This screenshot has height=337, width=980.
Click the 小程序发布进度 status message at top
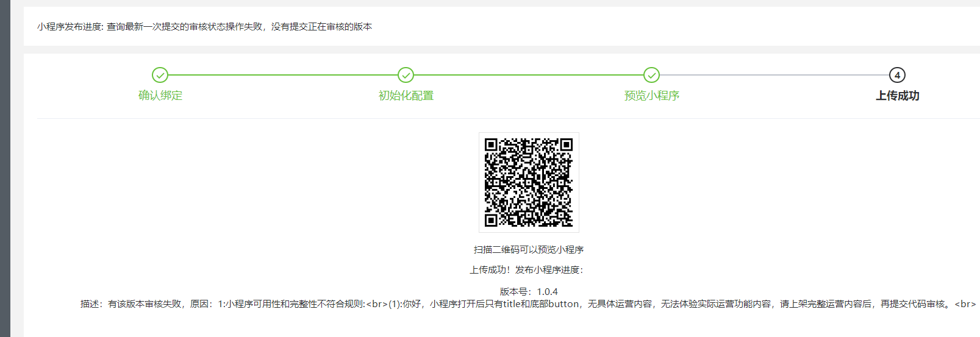204,27
